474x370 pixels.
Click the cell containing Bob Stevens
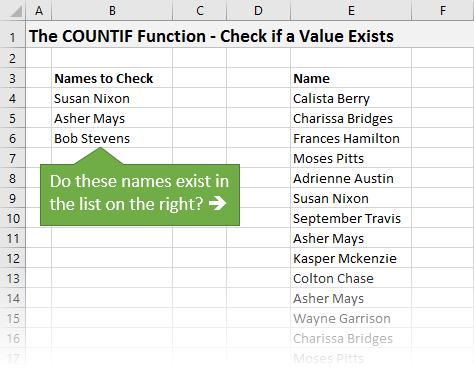point(112,138)
